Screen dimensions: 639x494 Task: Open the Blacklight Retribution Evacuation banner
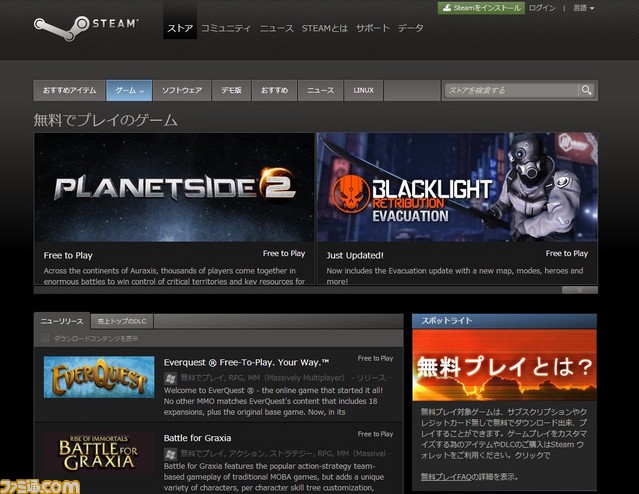coord(457,187)
